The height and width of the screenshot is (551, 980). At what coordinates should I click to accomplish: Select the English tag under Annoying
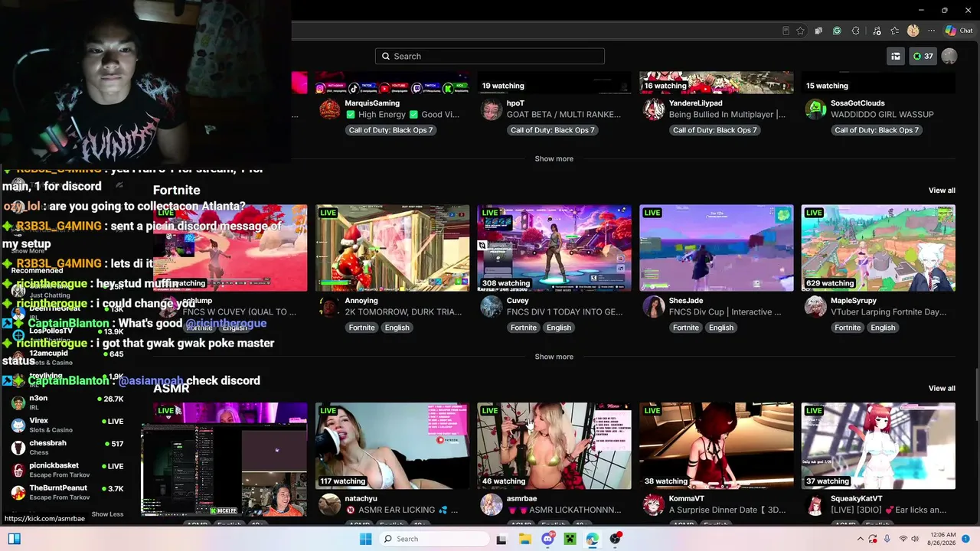pyautogui.click(x=397, y=328)
